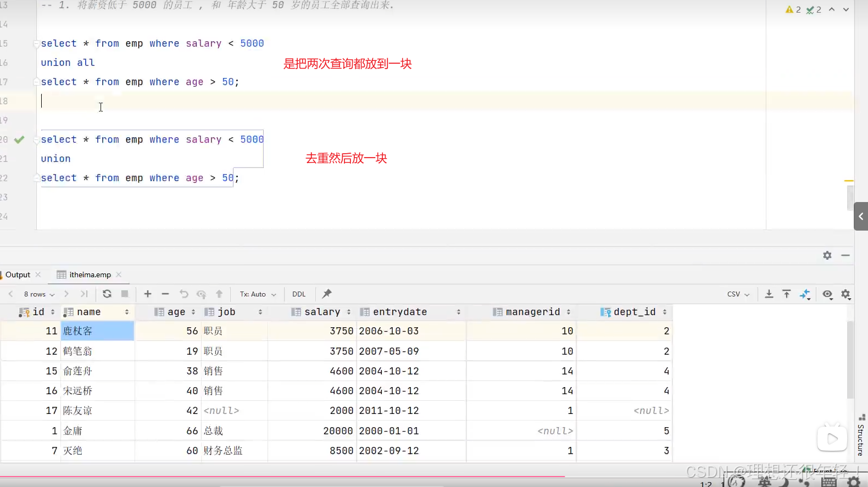Select the null job cell of 陈友谅
The height and width of the screenshot is (487, 868).
point(235,411)
